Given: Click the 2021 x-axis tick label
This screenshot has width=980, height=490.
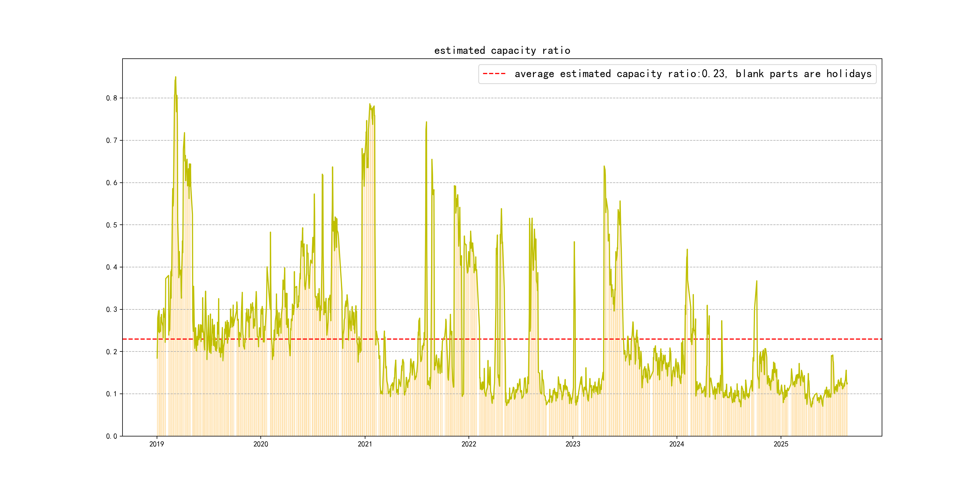Looking at the screenshot, I should tap(365, 444).
